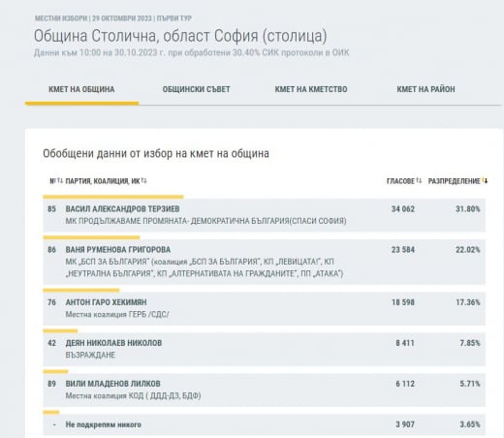Open ДЕЯН НИКОЛАЕВ НИКОЛОВ result row
This screenshot has height=438, width=504.
[264, 349]
